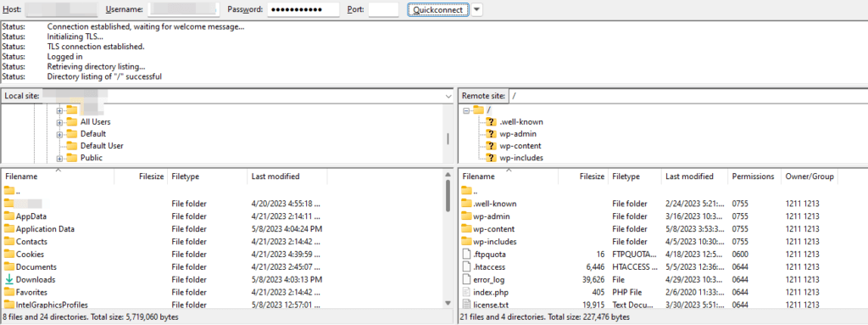Click the Contacts folder icon
868x325 pixels.
click(x=8, y=242)
